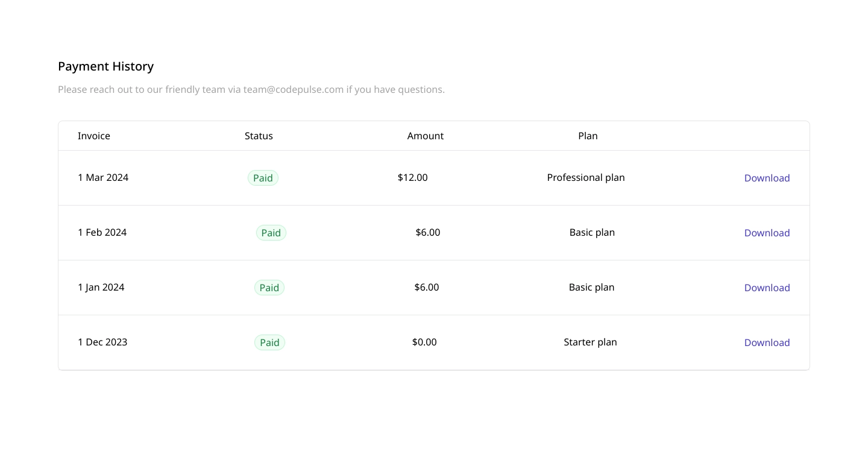Click the Status column header
The image size is (868, 463).
[x=259, y=136]
